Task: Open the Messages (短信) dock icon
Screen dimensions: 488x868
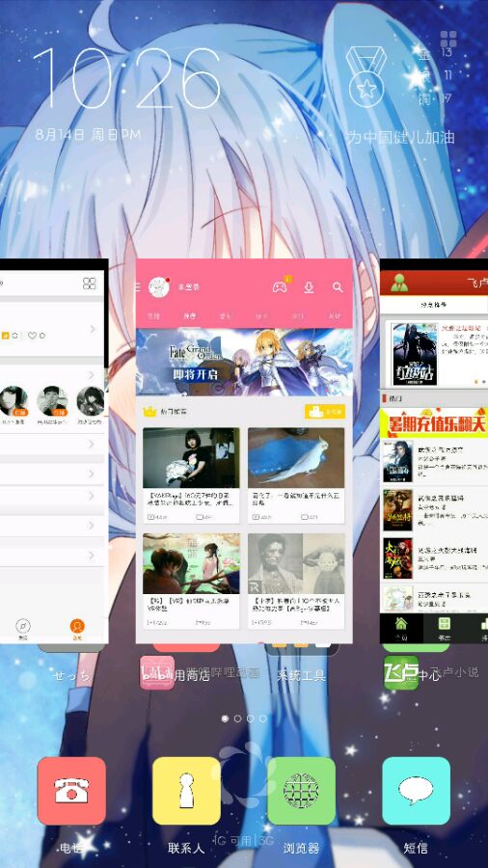Action: tap(416, 791)
